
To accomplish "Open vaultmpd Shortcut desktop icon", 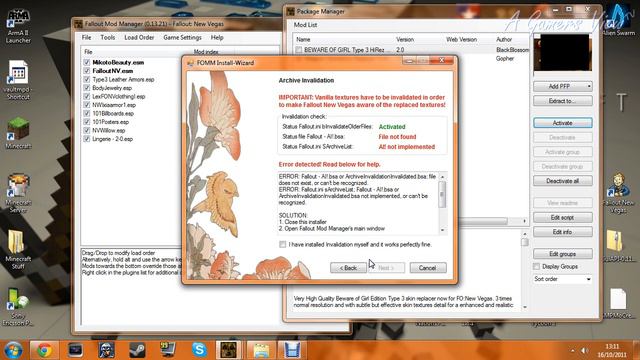I will point(18,80).
